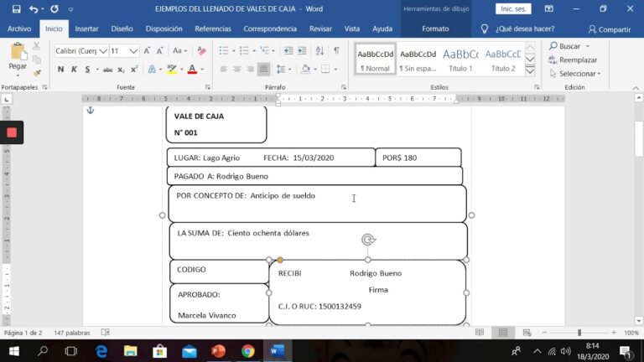Toggle underline S formatting

pyautogui.click(x=87, y=70)
